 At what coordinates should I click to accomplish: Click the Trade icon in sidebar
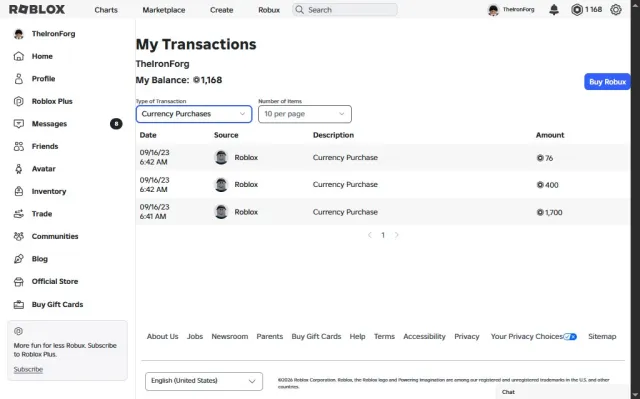[x=19, y=214]
